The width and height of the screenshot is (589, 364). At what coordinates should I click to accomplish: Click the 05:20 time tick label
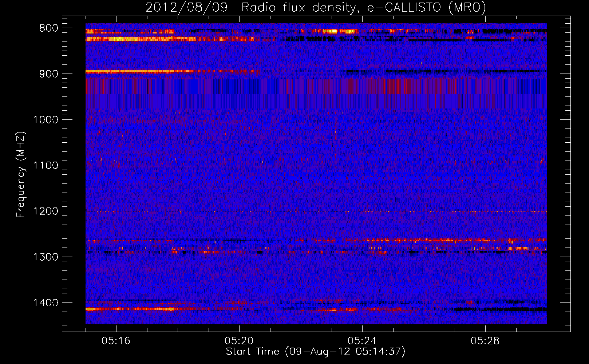[239, 341]
